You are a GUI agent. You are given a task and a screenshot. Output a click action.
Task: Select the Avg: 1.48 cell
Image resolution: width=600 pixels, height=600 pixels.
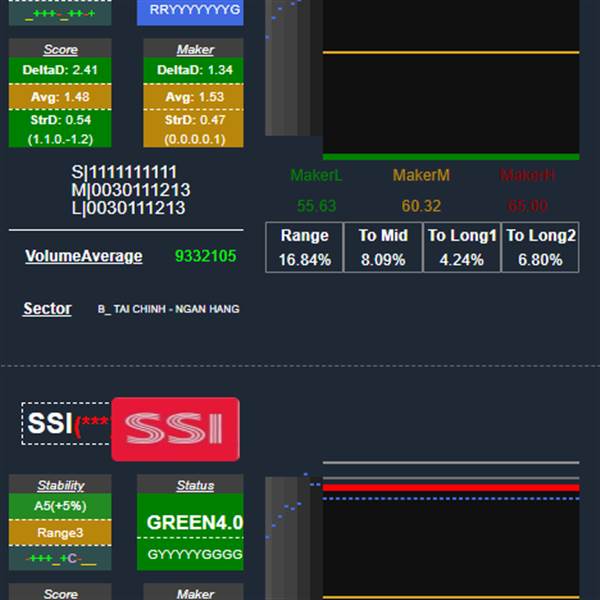click(60, 97)
